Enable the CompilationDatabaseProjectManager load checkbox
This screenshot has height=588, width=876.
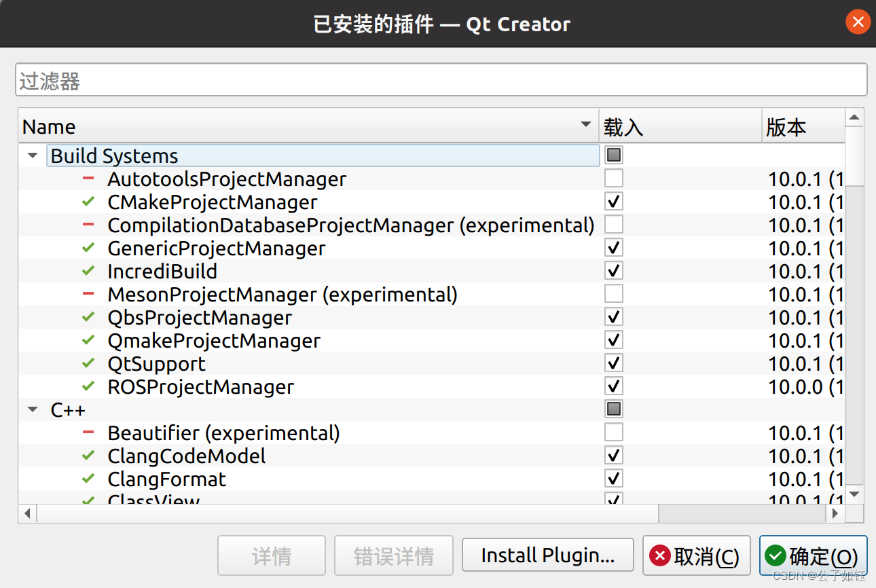click(614, 225)
